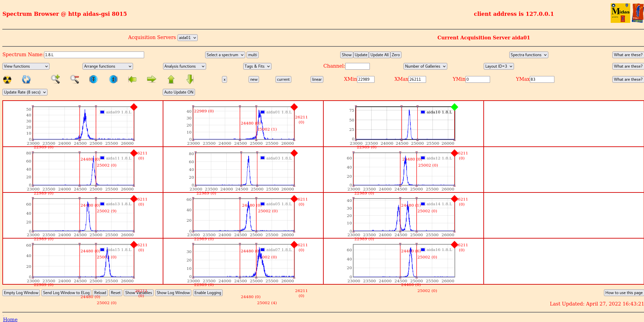Click the yellow radiation hazard icon
The height and width of the screenshot is (322, 644).
point(7,79)
